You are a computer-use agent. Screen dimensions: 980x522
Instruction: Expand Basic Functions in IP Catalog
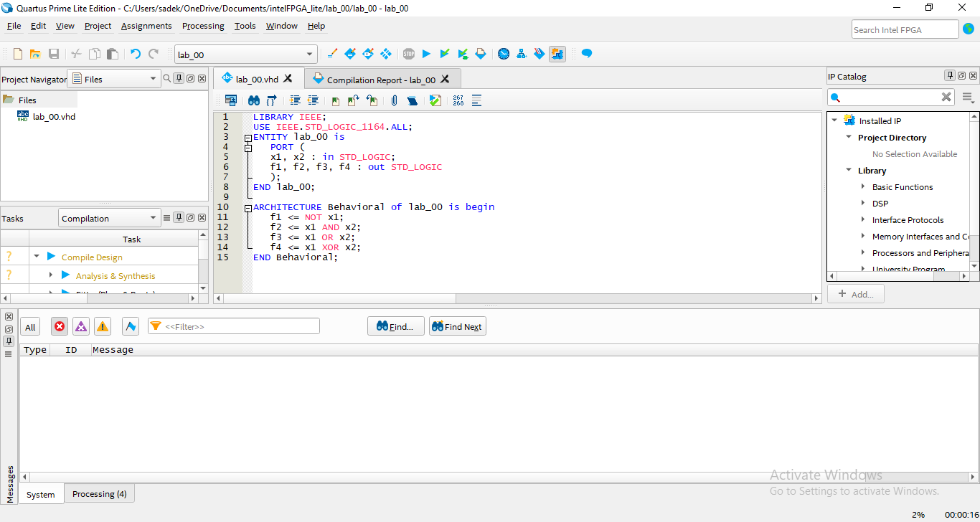click(x=863, y=187)
